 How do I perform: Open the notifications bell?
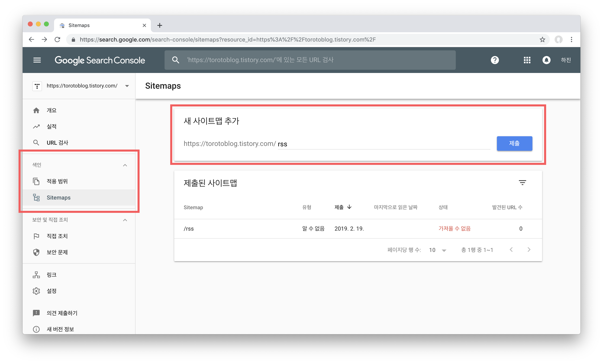[x=546, y=60]
